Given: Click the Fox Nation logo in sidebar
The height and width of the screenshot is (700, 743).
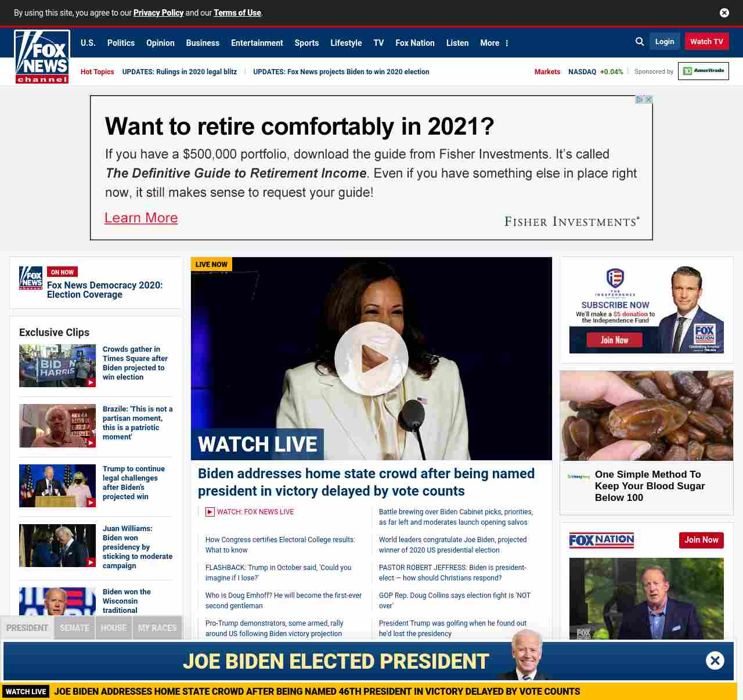Looking at the screenshot, I should pyautogui.click(x=601, y=540).
